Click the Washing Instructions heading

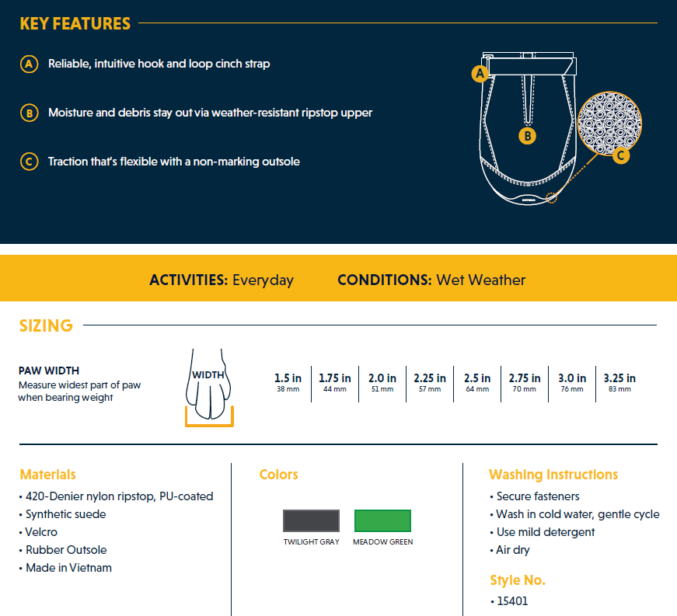coord(553,475)
